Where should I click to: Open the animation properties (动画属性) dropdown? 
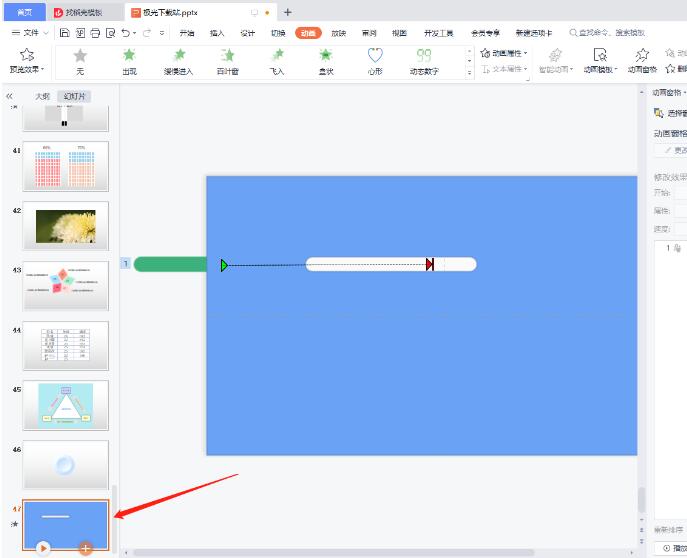coord(503,53)
